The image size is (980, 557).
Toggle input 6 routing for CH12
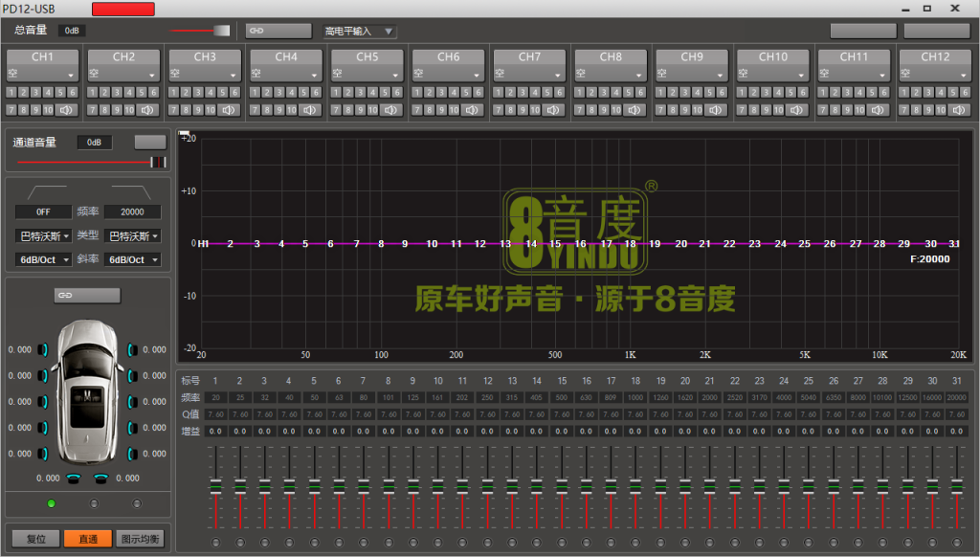[966, 93]
